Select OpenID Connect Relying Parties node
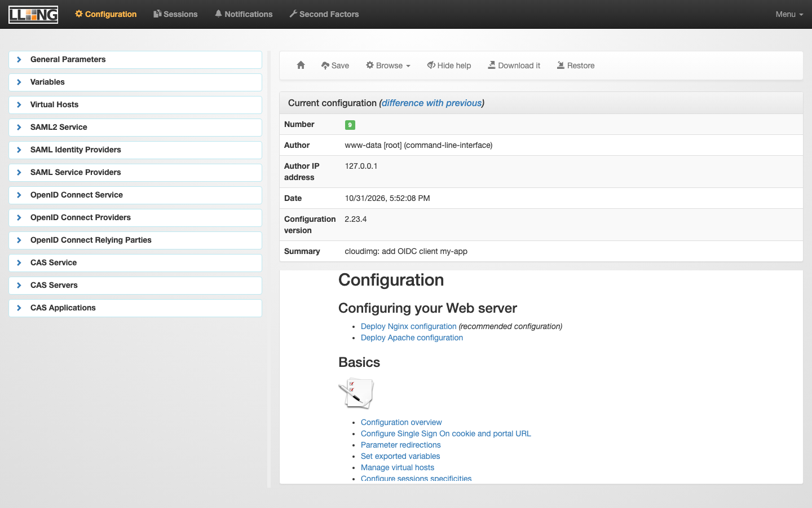 [x=135, y=240]
